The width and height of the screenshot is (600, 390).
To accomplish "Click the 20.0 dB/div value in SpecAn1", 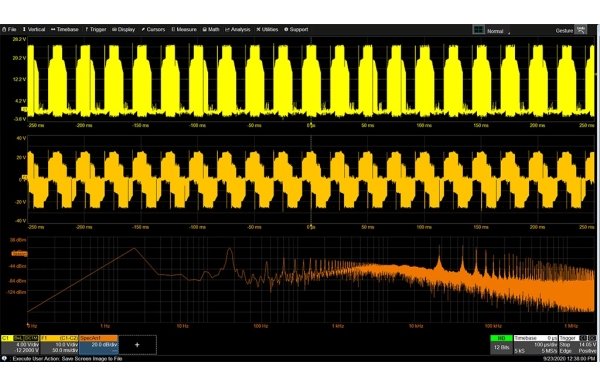I will (104, 345).
